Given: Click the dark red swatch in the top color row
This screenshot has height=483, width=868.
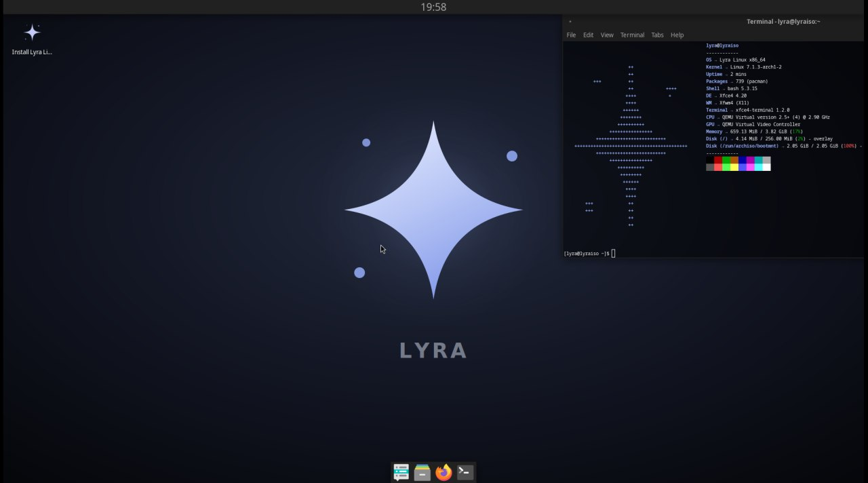Looking at the screenshot, I should click(x=718, y=160).
